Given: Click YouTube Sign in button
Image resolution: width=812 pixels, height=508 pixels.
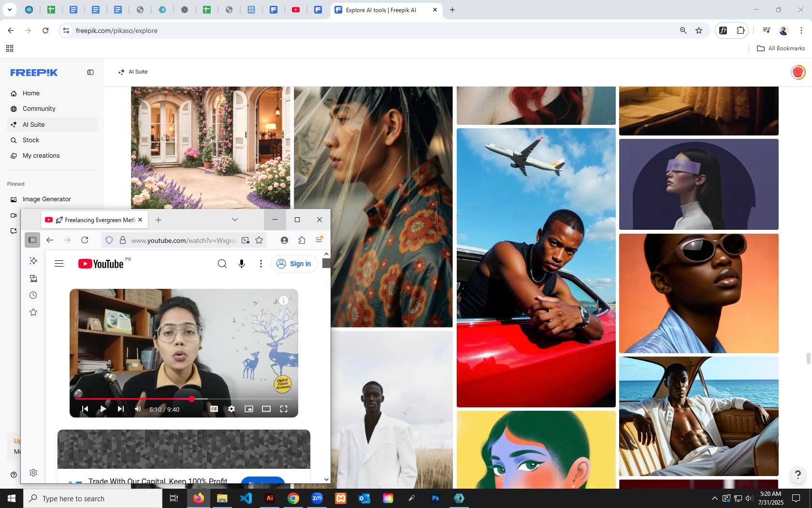Looking at the screenshot, I should coord(294,264).
